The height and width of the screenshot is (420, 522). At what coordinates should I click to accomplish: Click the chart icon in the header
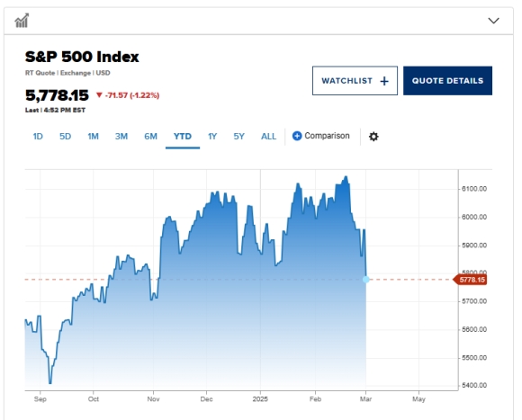(x=22, y=21)
